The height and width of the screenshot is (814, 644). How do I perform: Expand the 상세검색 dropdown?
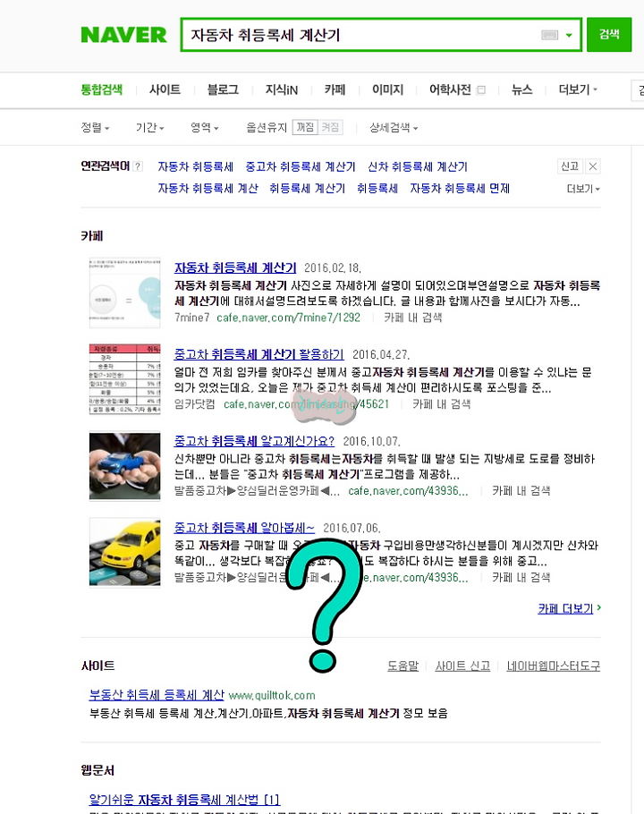pyautogui.click(x=394, y=127)
